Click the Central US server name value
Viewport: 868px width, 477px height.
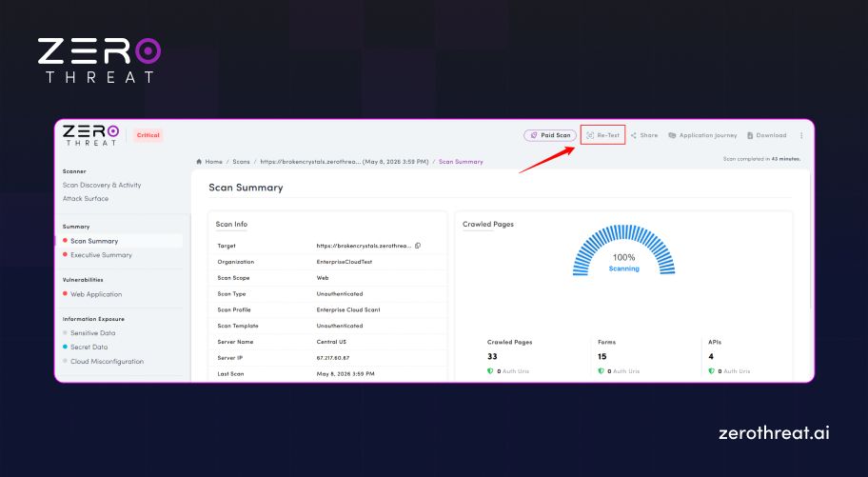click(x=331, y=342)
